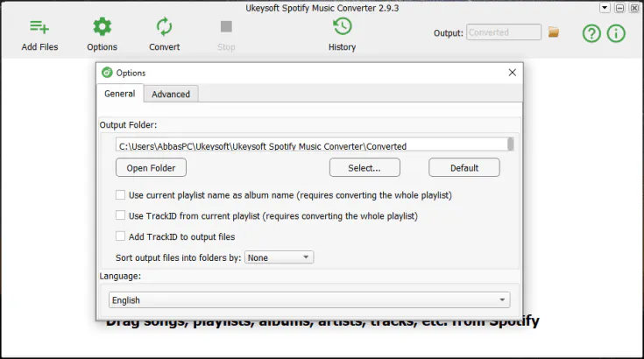Click the path field scrollbar handle
Screen dimensions: 644x359
(511, 144)
